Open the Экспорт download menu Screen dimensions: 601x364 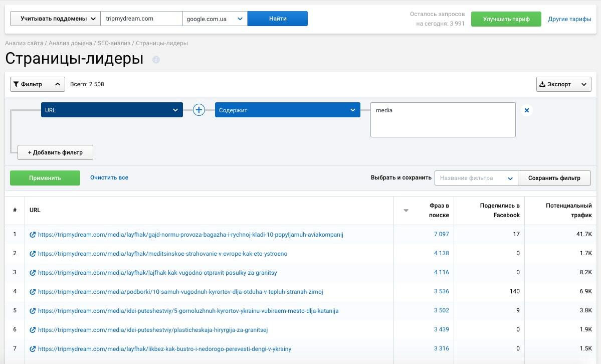(x=563, y=84)
